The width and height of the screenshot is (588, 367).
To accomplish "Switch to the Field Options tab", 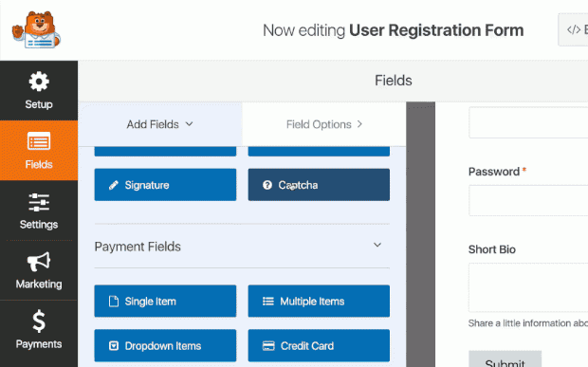I will pos(324,124).
